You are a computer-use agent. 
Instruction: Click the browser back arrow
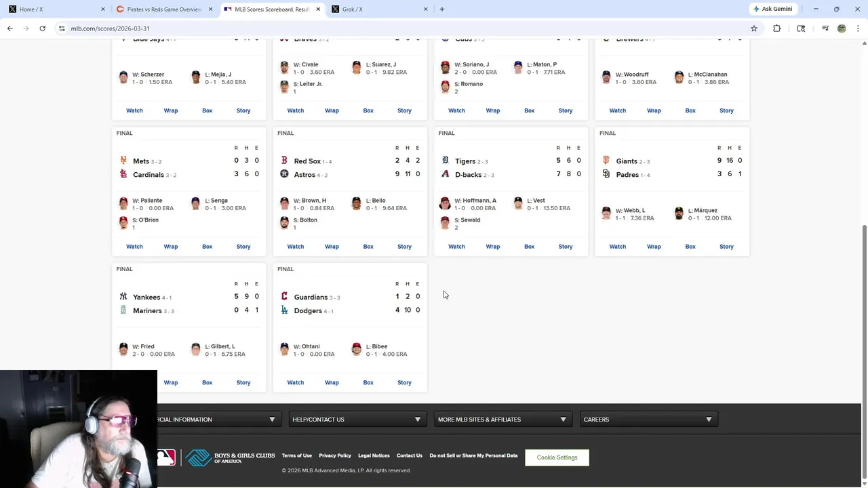9,28
